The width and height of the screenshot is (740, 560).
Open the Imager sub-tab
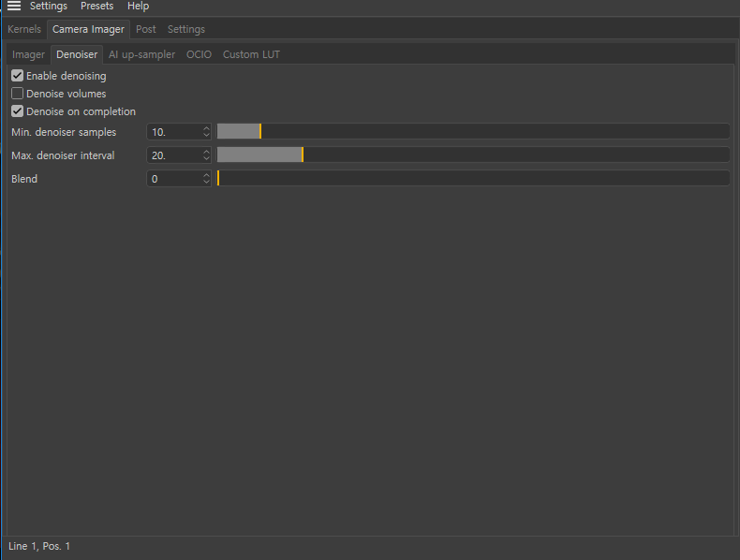pyautogui.click(x=28, y=54)
